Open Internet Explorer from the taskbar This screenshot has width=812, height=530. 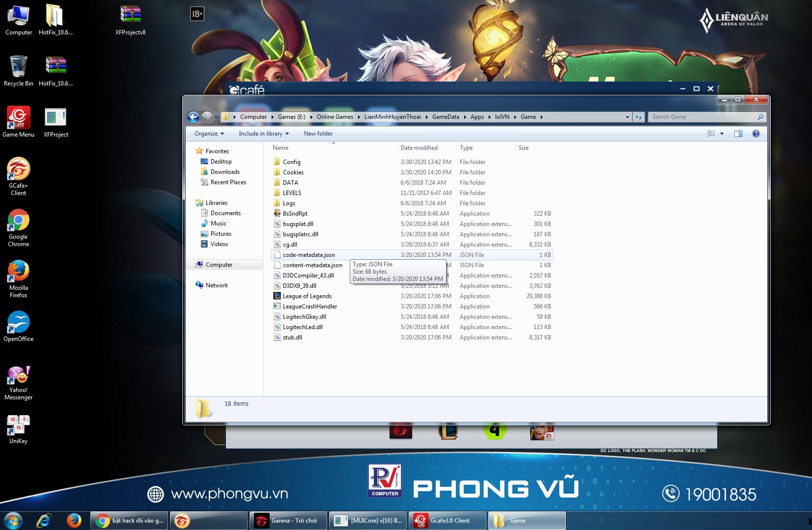44,520
